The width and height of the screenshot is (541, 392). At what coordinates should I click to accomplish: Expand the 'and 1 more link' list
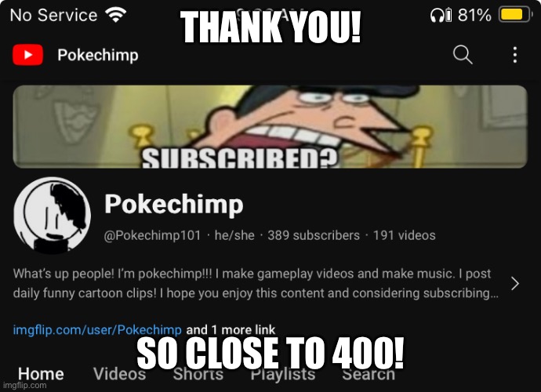pyautogui.click(x=231, y=330)
